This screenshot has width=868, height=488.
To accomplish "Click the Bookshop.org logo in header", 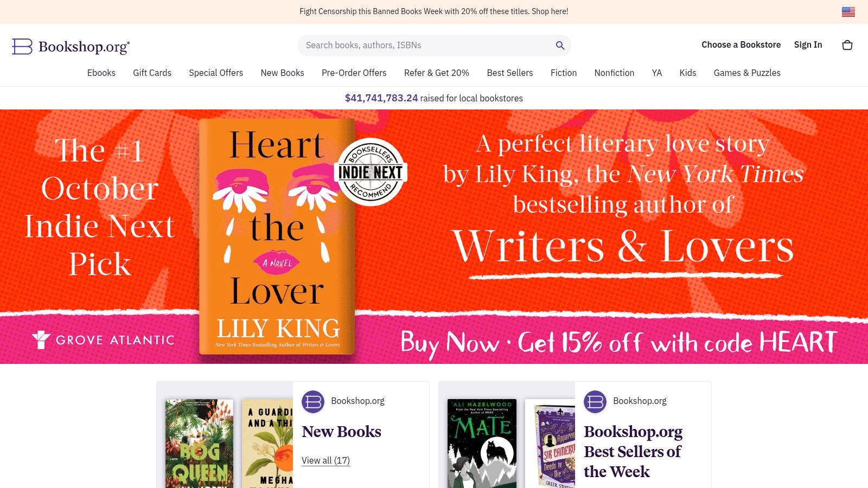I will coord(71,47).
